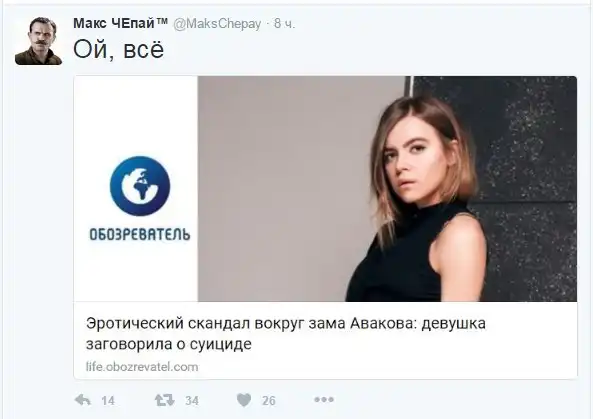Open the Макс ЧЕпай profile avatar

(39, 41)
